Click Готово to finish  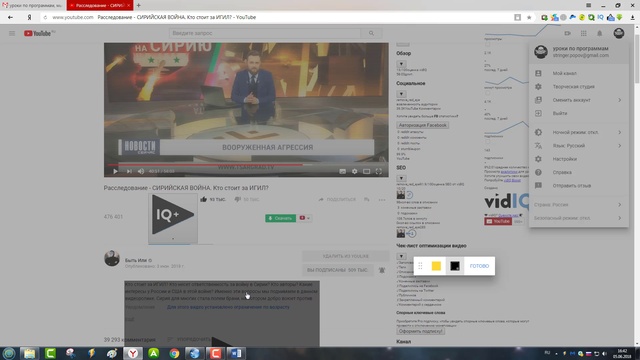tap(479, 266)
